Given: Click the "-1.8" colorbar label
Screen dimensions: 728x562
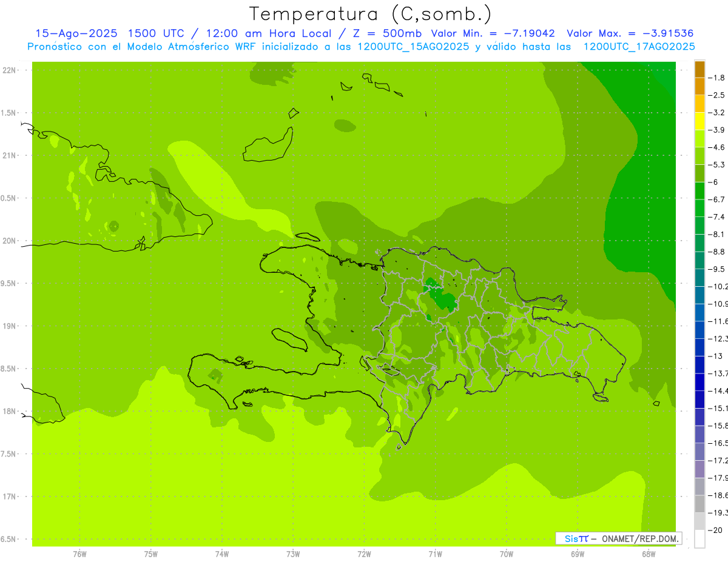Looking at the screenshot, I should point(717,78).
